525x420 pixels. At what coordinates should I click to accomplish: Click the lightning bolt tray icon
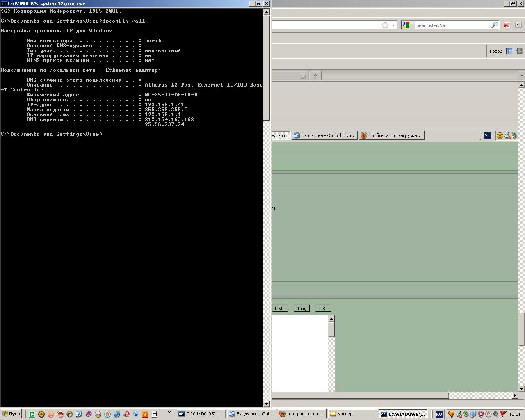coord(488,414)
